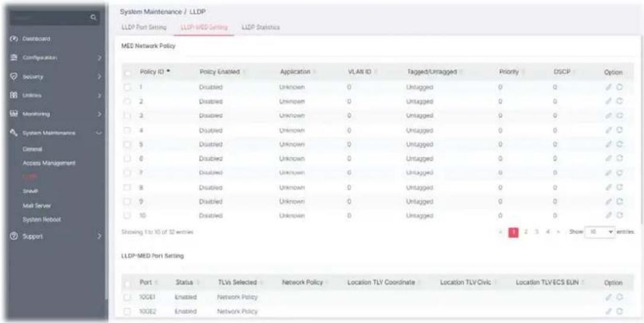Image resolution: width=644 pixels, height=323 pixels.
Task: Reset policy ID 6 with refresh icon
Action: tap(619, 158)
